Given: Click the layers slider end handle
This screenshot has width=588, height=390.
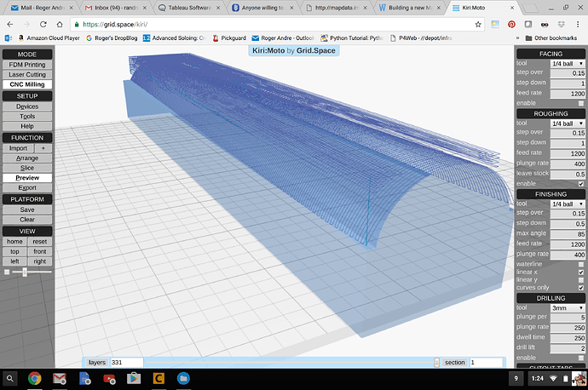Looking at the screenshot, I should point(436,362).
